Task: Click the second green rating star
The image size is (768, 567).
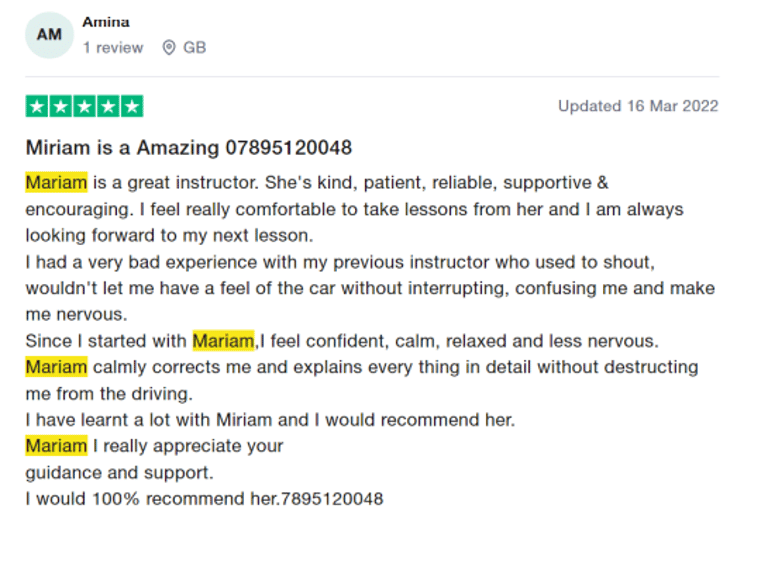Action: 60,106
